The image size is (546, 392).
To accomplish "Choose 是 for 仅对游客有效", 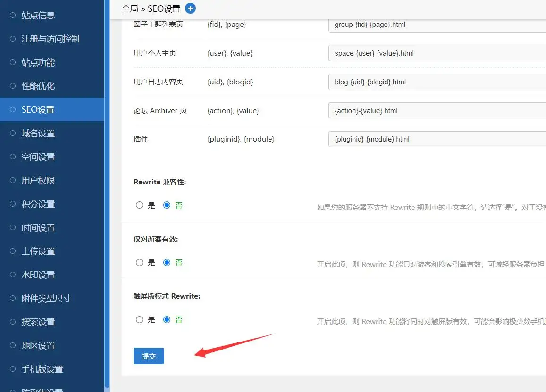I will [139, 262].
